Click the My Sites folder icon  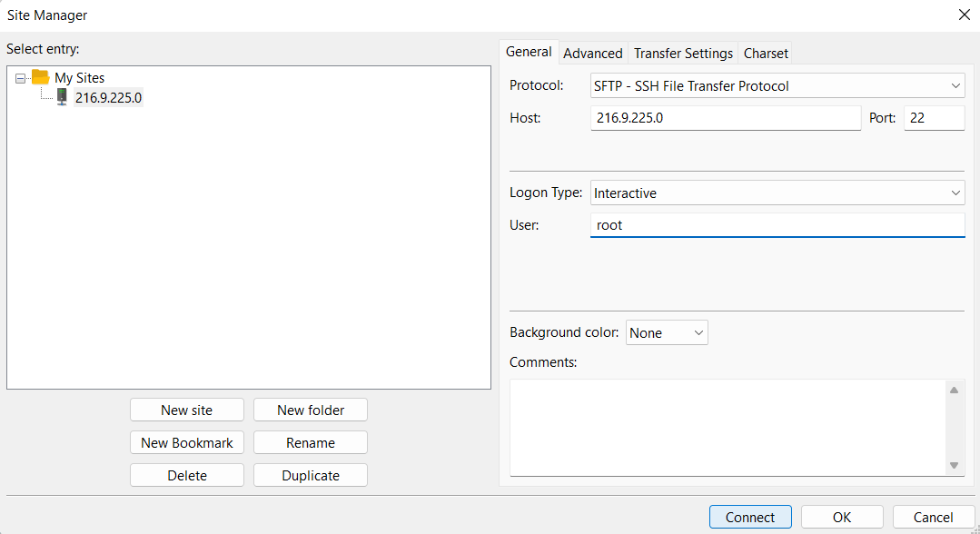41,77
